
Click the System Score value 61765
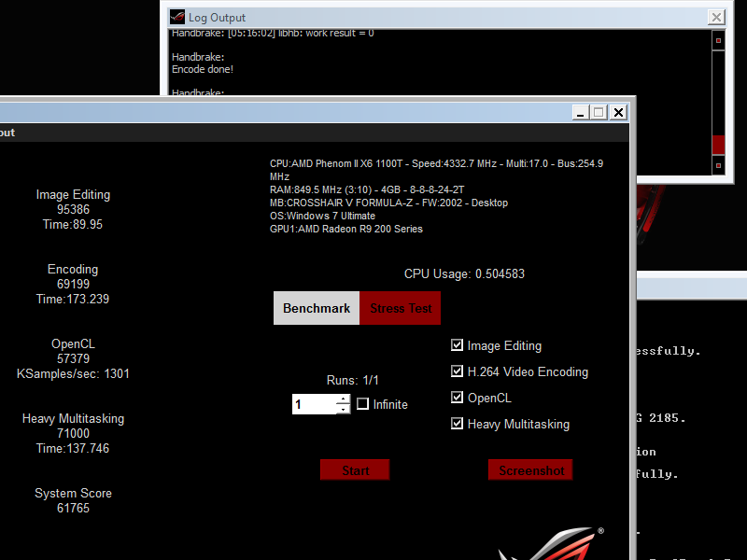[73, 508]
